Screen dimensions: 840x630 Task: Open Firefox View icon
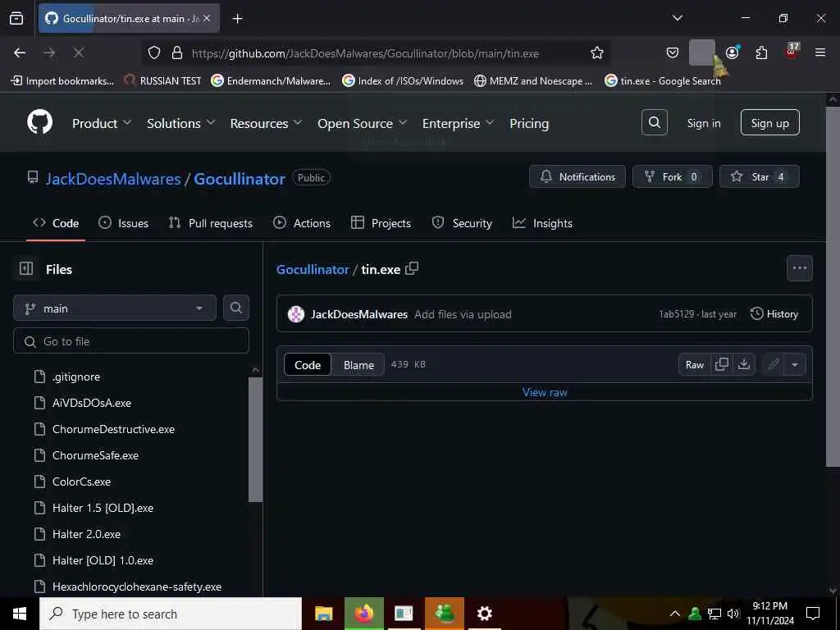(16, 18)
